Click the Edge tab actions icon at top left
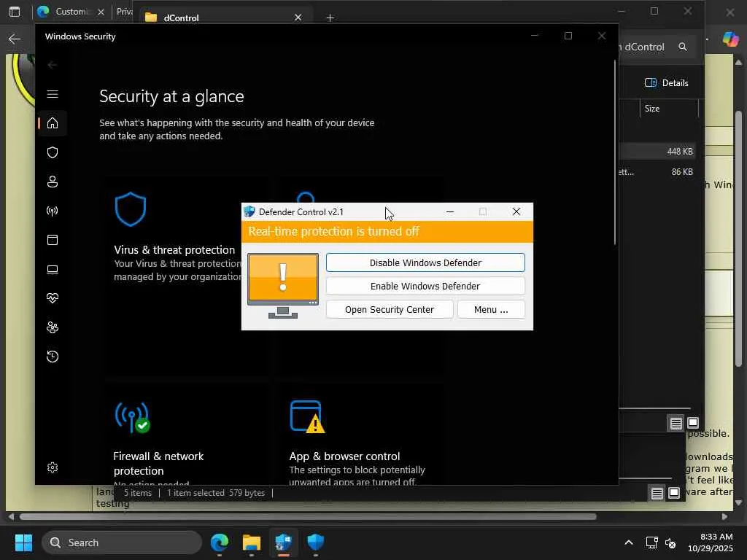This screenshot has width=747, height=560. point(15,12)
